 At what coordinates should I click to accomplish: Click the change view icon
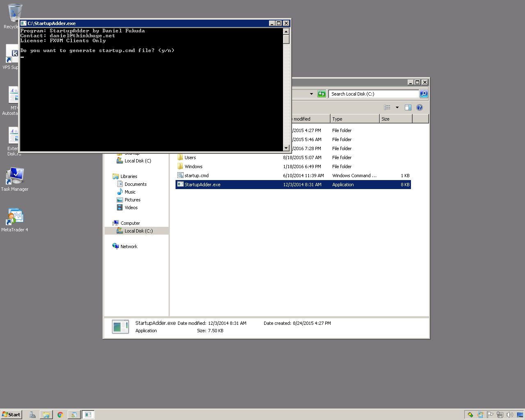coord(387,107)
